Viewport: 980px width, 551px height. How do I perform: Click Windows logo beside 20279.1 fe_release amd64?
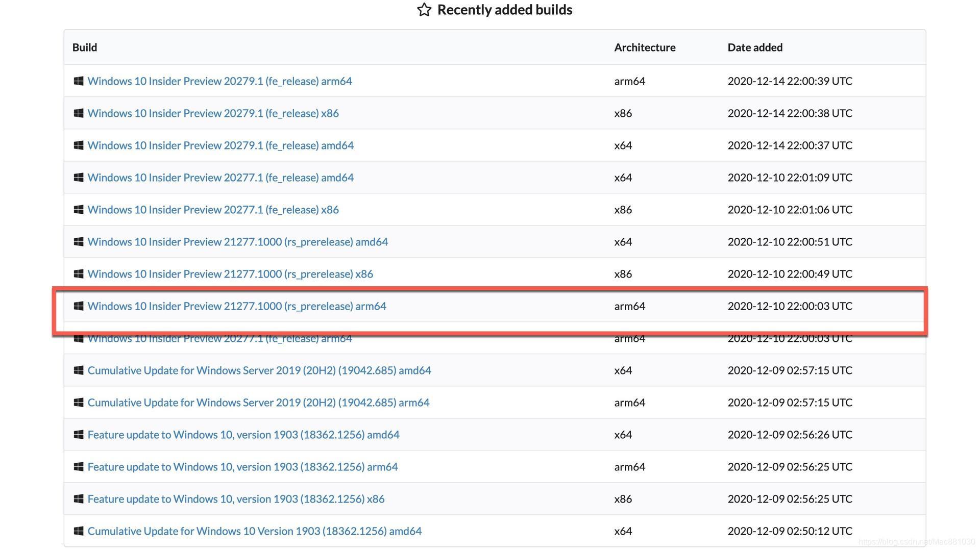click(x=79, y=145)
